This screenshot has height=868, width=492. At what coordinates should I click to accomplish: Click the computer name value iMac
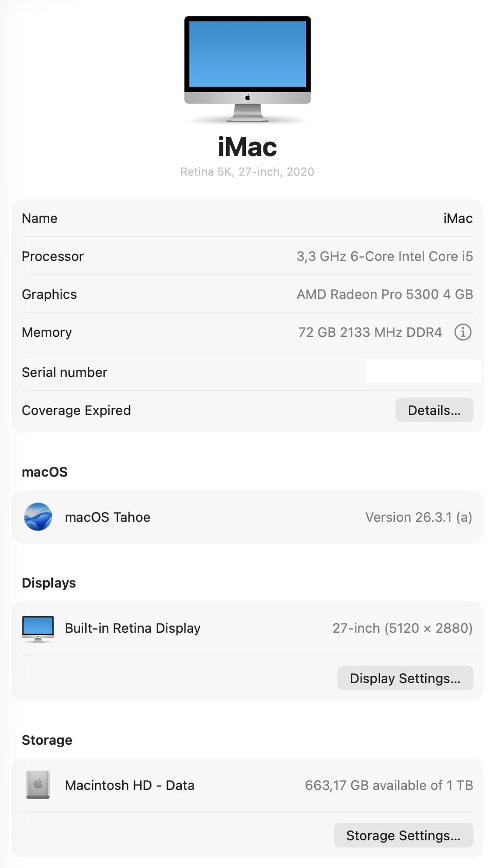(x=458, y=218)
